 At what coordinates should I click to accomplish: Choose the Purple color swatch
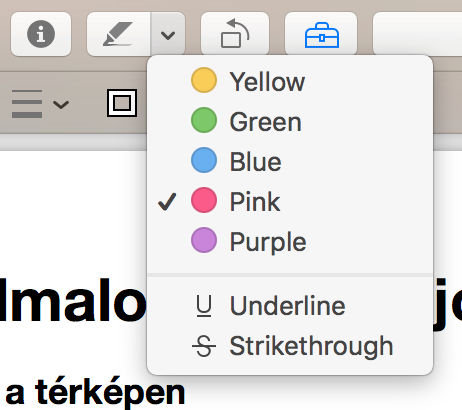pos(204,240)
